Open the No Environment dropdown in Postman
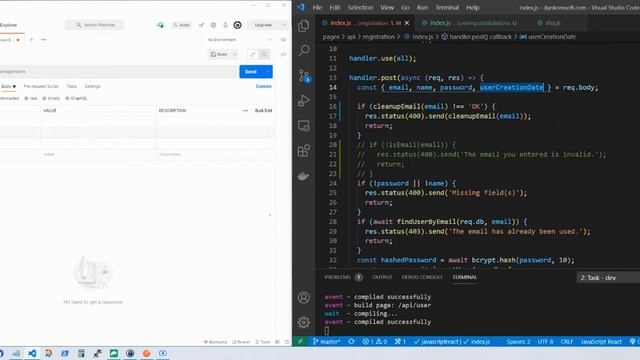Viewport: 640px width, 360px height. click(239, 40)
